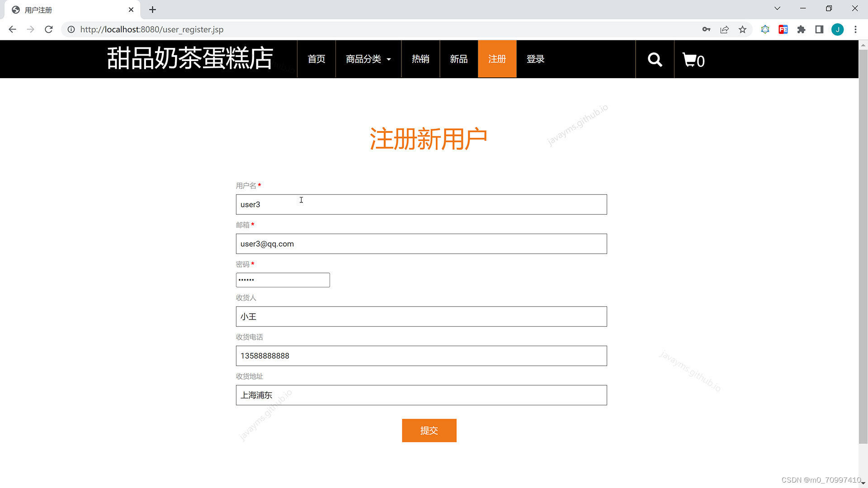Click the 收货地址 input field

click(421, 395)
